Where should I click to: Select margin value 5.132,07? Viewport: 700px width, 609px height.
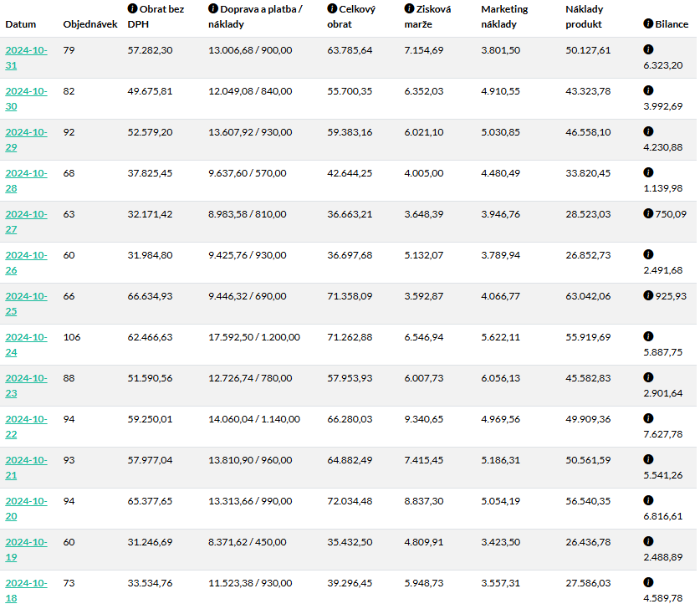click(x=424, y=255)
